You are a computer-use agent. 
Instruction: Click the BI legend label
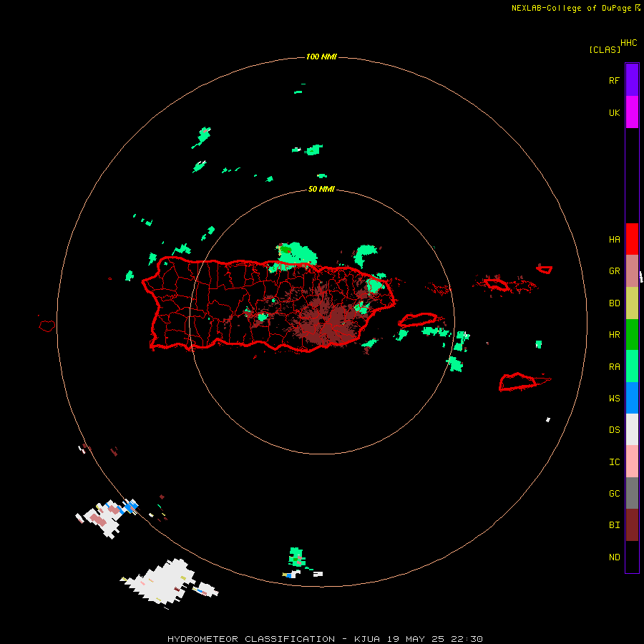614,525
